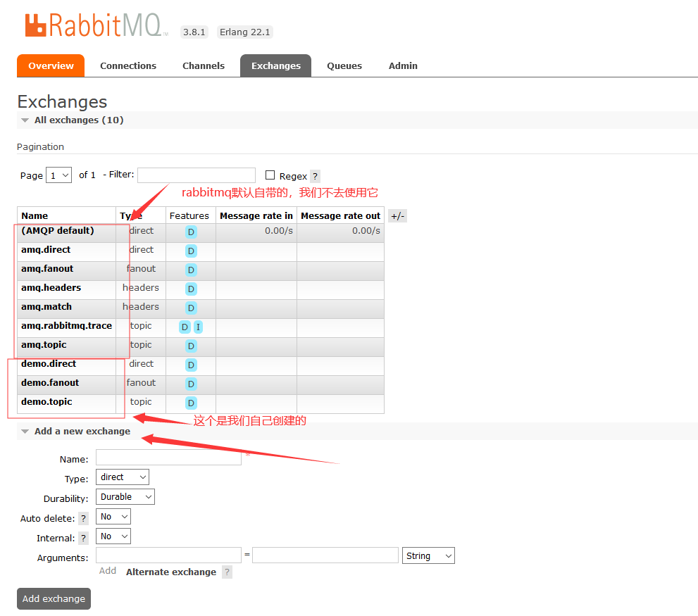Click the Erlang 22.1 version label
Screen dimensions: 698x616
click(x=245, y=32)
